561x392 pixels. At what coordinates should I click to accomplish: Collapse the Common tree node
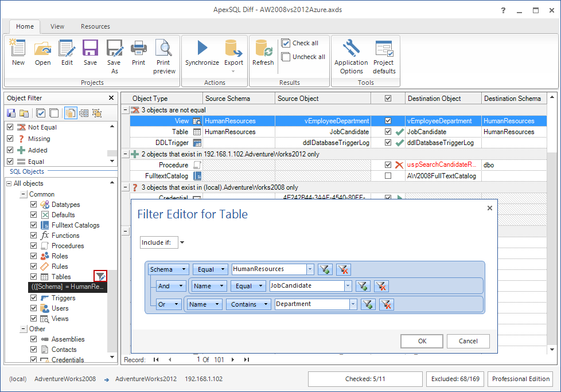click(24, 194)
